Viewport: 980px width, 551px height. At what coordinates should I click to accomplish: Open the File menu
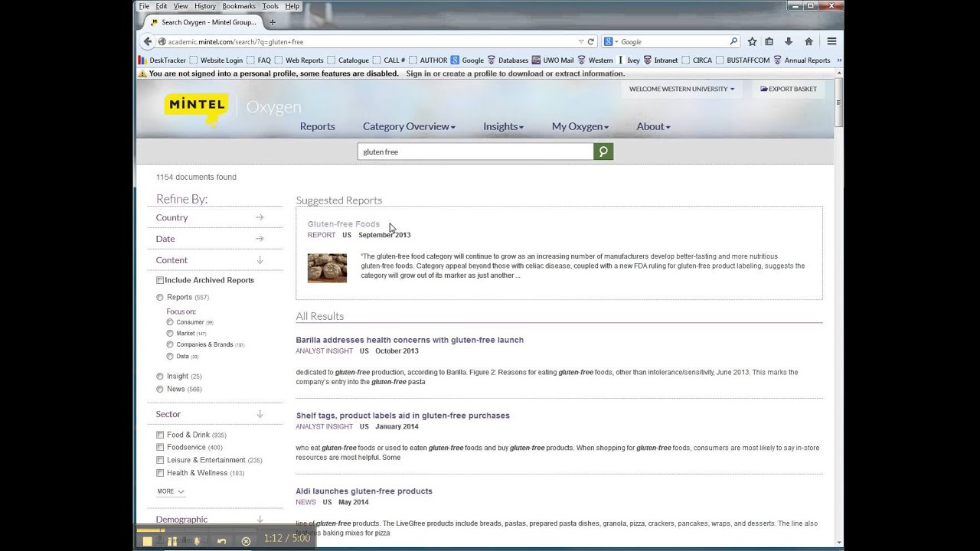tap(144, 6)
